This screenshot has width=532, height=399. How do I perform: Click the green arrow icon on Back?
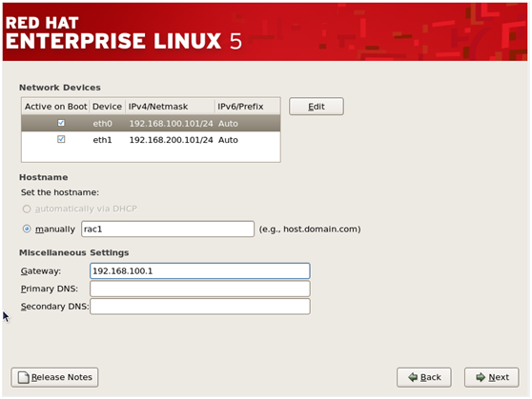413,377
